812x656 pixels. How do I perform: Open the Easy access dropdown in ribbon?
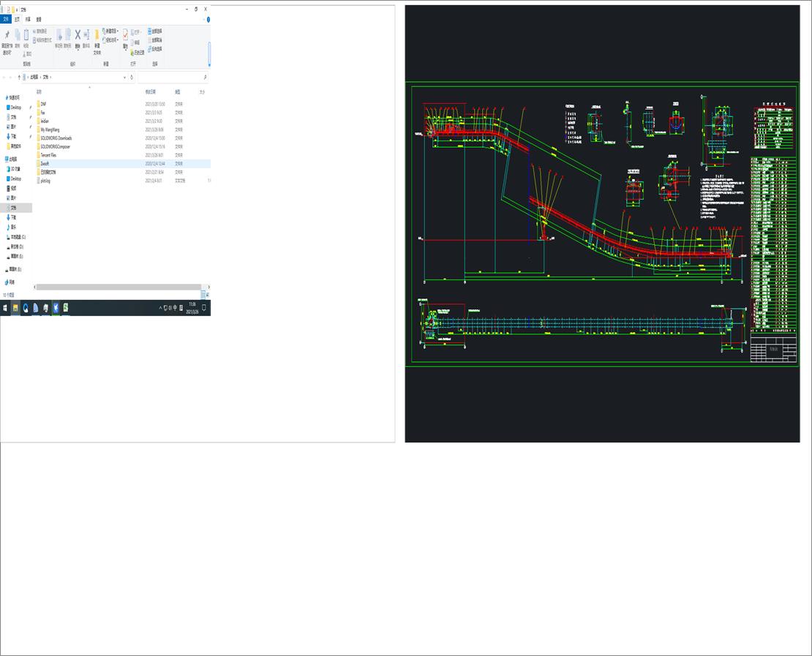[110, 40]
